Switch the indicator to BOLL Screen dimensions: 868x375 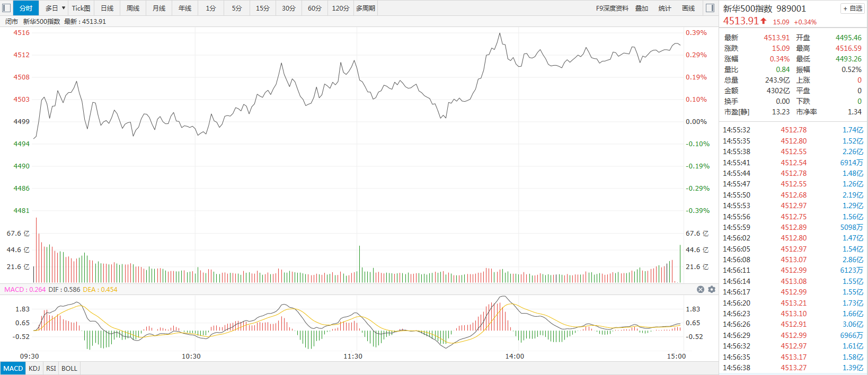pos(69,368)
